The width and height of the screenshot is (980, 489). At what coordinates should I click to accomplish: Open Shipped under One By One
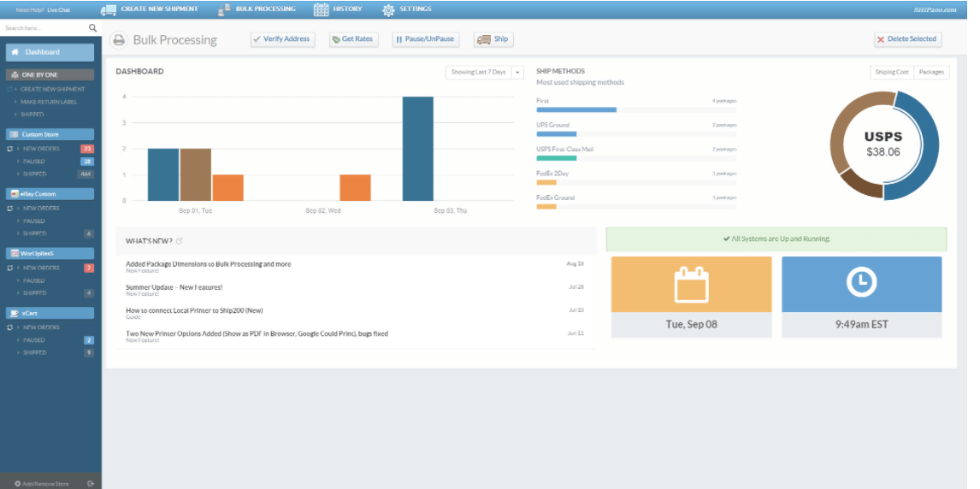pyautogui.click(x=32, y=115)
